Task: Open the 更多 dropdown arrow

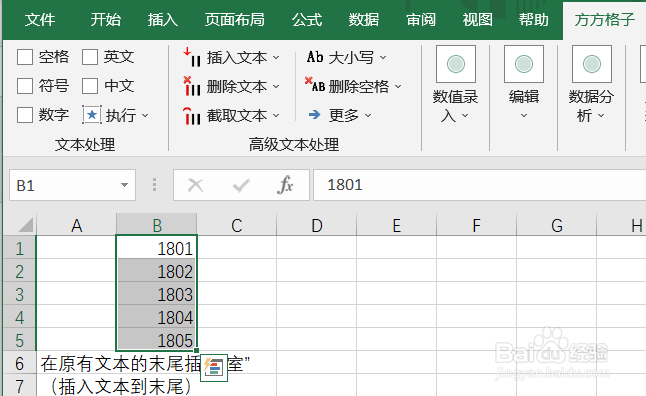Action: [x=368, y=115]
